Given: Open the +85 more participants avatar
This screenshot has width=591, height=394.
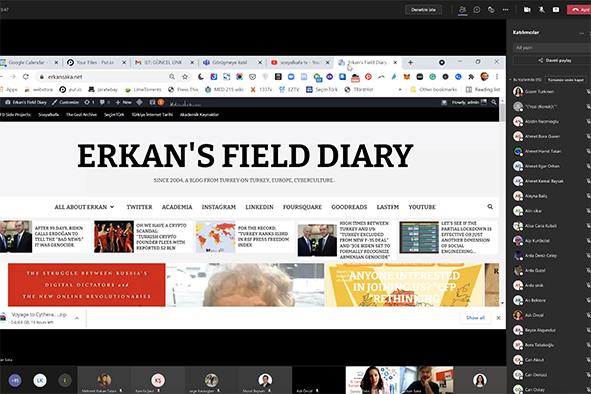Looking at the screenshot, I should (15, 380).
